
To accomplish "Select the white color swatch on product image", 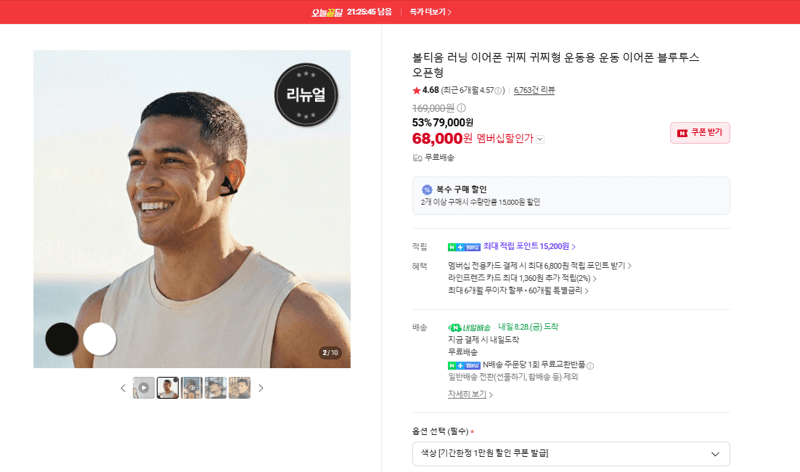I will point(99,339).
